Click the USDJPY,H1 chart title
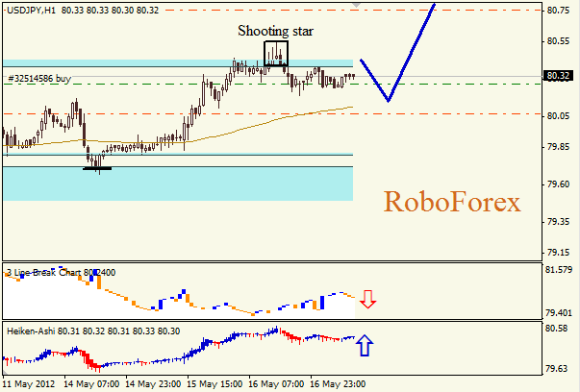 click(x=31, y=10)
